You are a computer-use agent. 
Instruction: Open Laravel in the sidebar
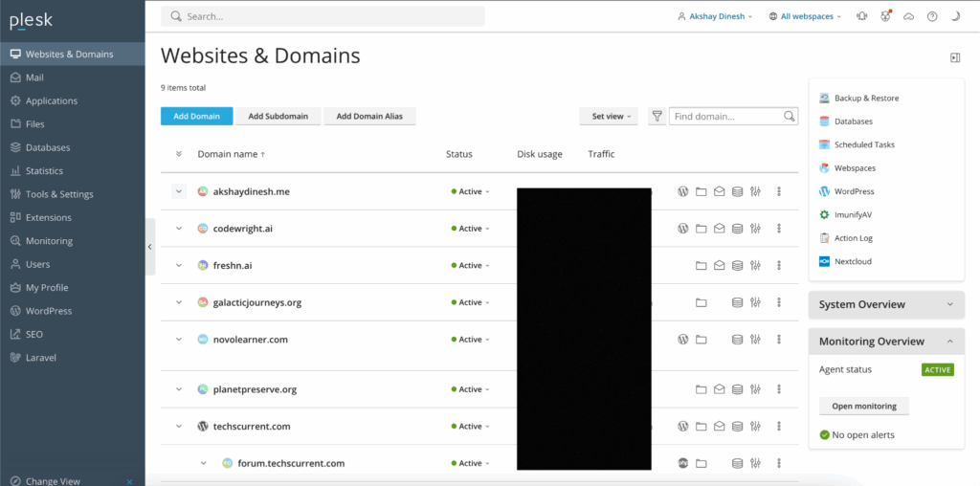pos(73,357)
